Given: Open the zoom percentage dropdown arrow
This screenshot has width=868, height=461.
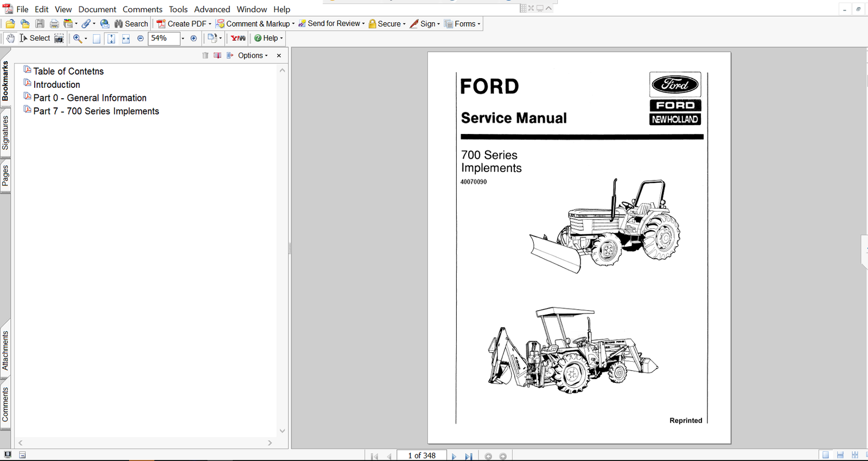Looking at the screenshot, I should pos(183,39).
